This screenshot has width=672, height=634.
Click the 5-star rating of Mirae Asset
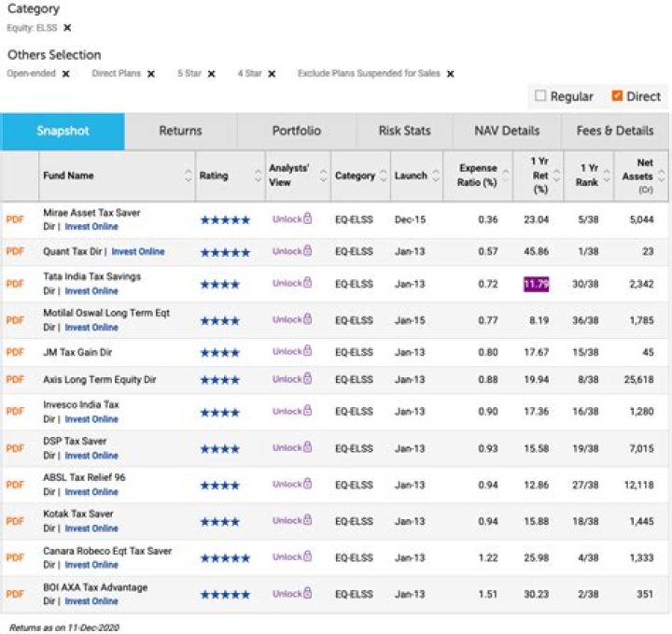tap(225, 219)
